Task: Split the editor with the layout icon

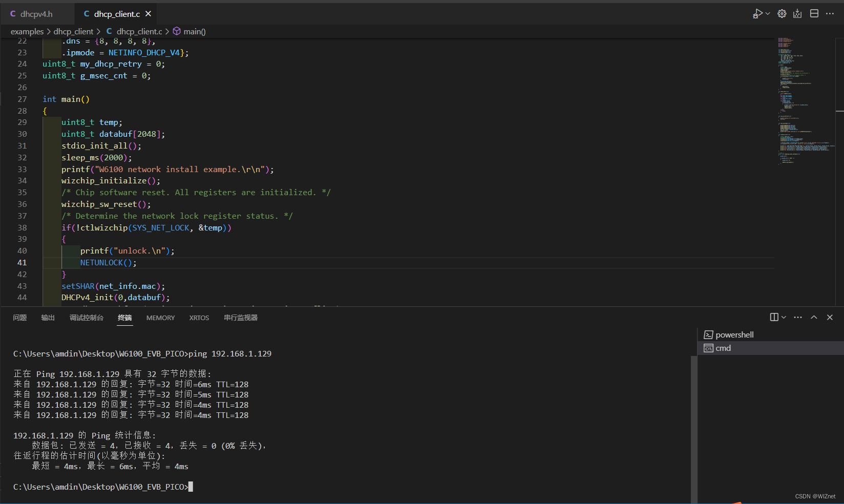Action: (814, 14)
